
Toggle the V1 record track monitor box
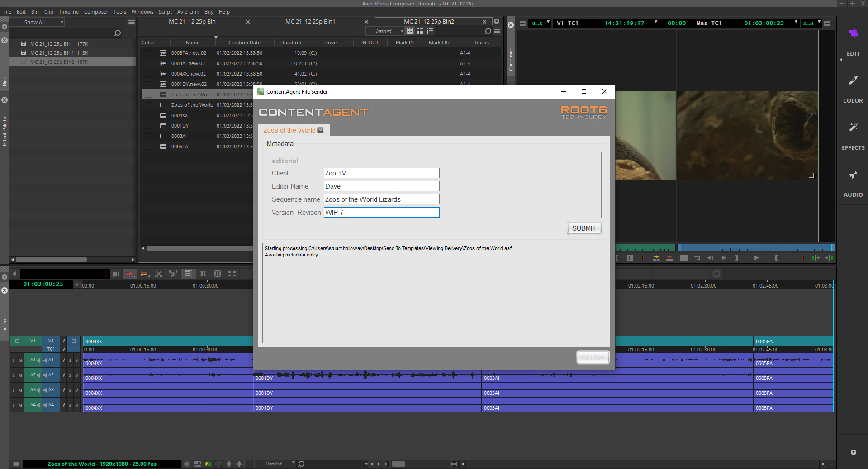click(x=74, y=341)
